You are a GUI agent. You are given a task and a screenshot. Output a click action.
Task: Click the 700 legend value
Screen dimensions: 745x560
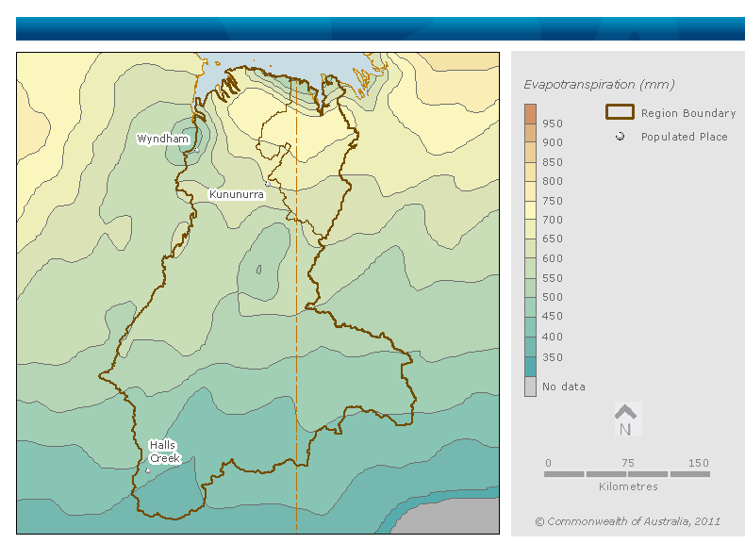click(553, 220)
